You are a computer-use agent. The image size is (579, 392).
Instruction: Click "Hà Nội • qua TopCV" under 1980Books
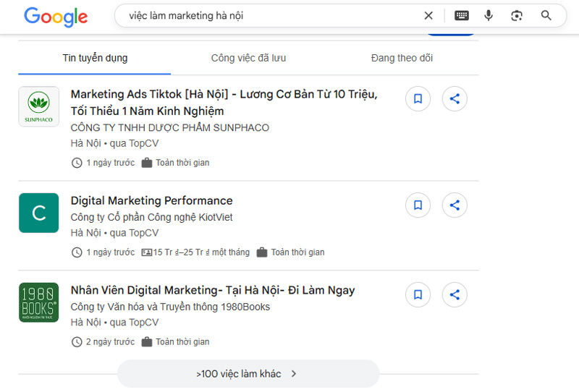coord(114,323)
